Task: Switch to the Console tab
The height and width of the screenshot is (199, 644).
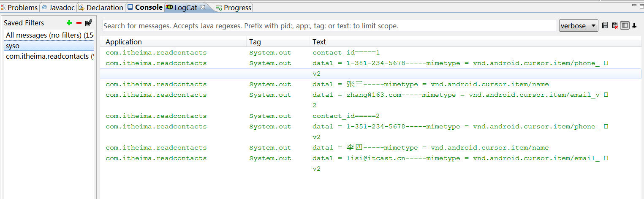Action: [x=145, y=7]
